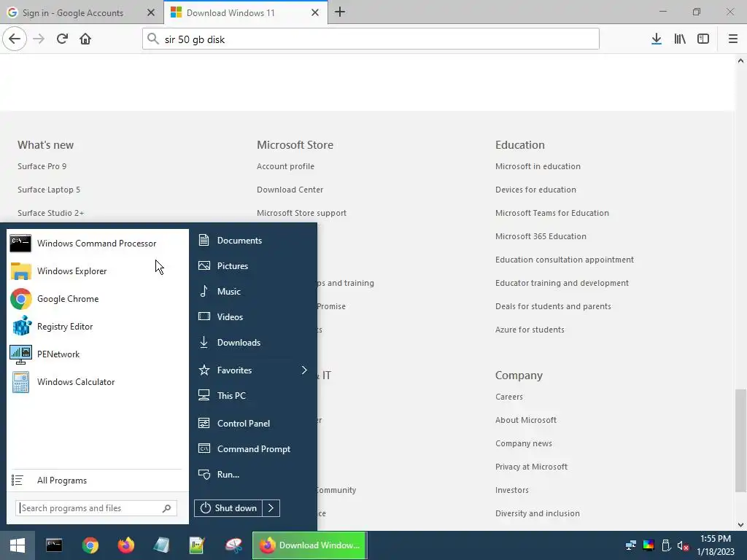This screenshot has height=560, width=747.
Task: Open the Surface Laptop 5 link
Action: (x=49, y=190)
